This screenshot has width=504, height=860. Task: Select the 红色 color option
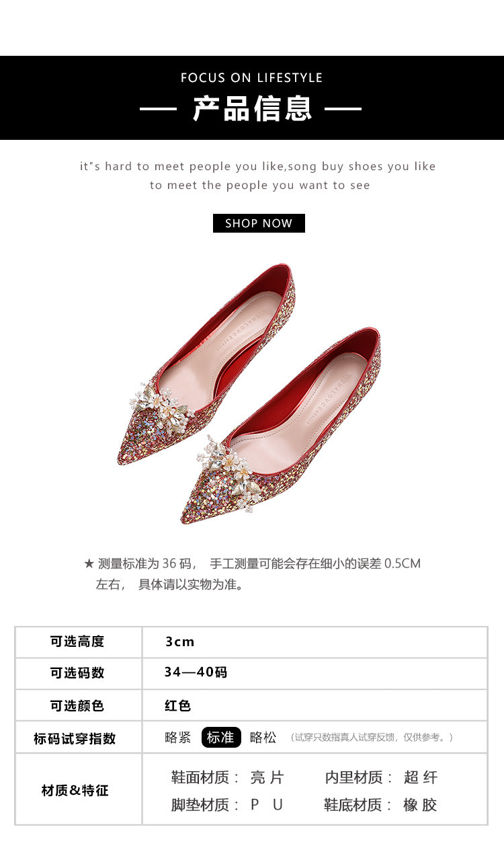pyautogui.click(x=178, y=705)
